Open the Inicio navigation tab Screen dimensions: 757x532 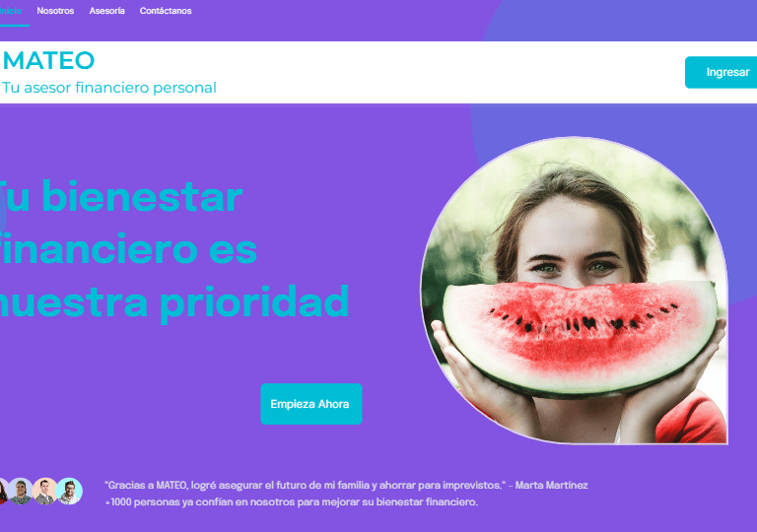point(11,11)
